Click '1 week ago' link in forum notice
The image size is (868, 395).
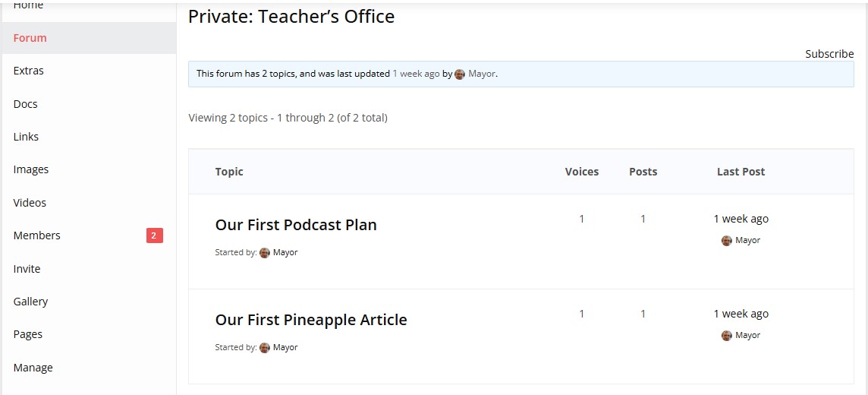(416, 74)
